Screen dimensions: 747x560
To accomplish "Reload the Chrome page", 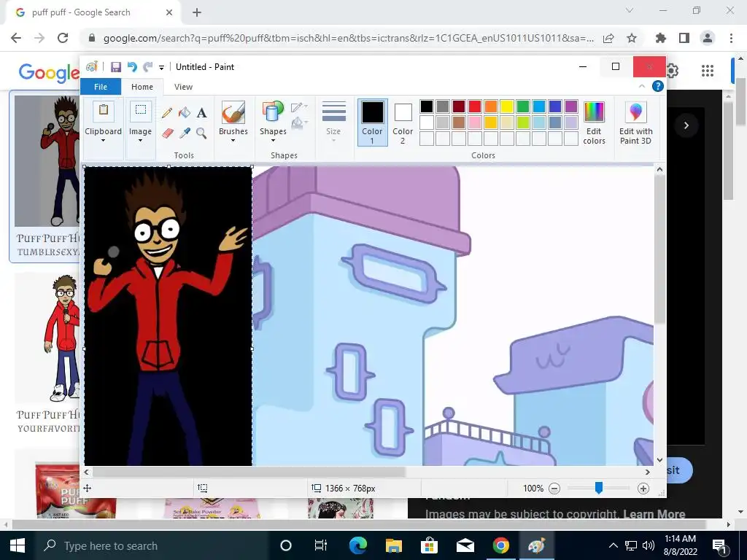I will (x=63, y=38).
